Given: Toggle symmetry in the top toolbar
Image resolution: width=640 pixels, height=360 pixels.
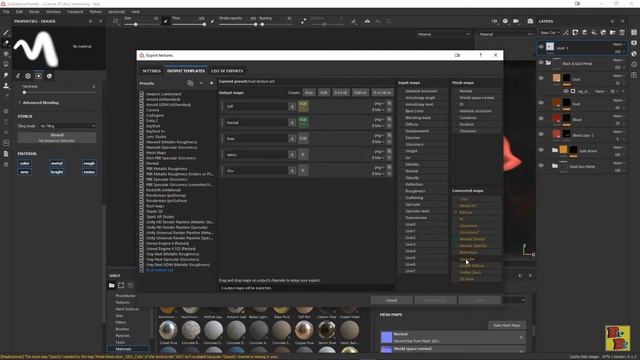Looking at the screenshot, I should [367, 21].
